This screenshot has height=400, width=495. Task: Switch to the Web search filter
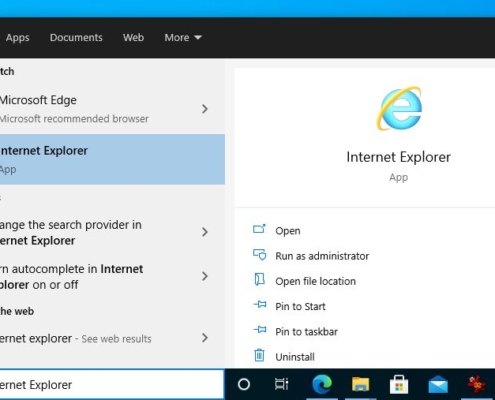[x=133, y=37]
